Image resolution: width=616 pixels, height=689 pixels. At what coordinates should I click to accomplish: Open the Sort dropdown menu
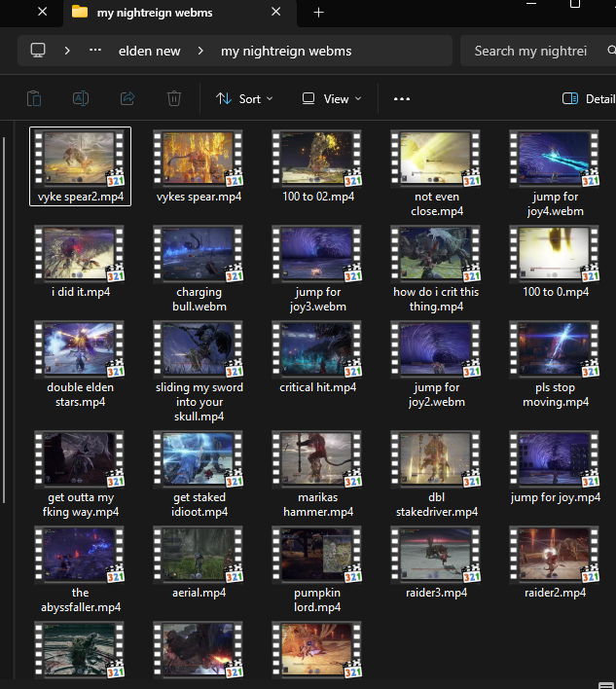click(244, 99)
